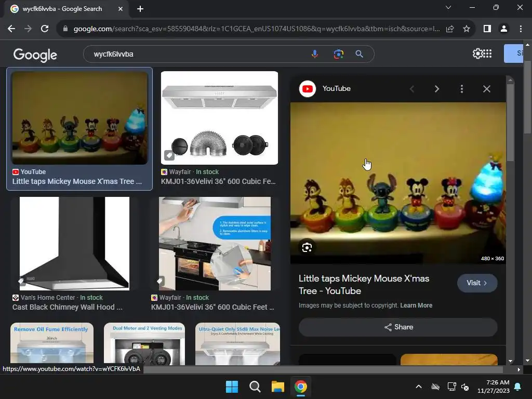Open Google quick settings gear
Image resolution: width=532 pixels, height=399 pixels.
(x=477, y=54)
